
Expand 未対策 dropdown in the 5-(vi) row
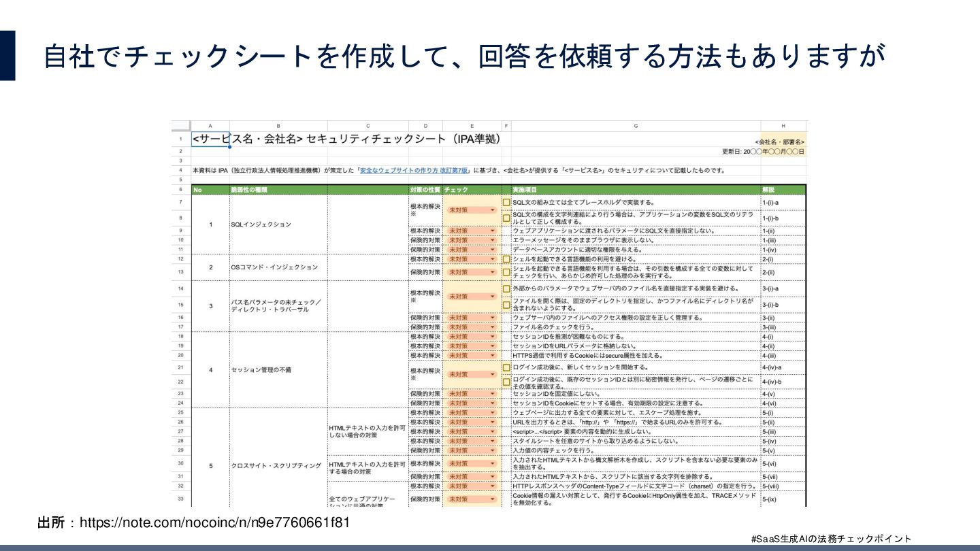pyautogui.click(x=472, y=464)
